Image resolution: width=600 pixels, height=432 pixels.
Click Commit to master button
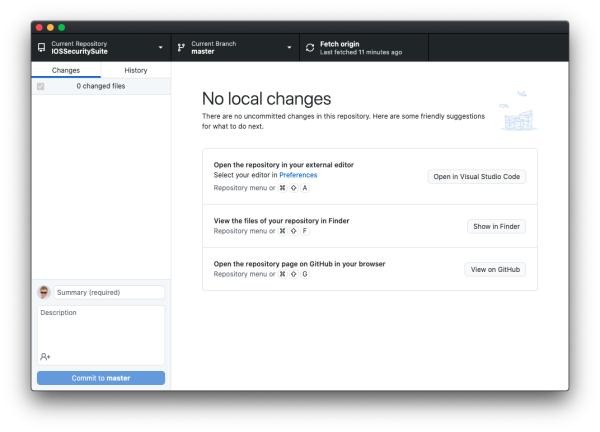(x=101, y=378)
